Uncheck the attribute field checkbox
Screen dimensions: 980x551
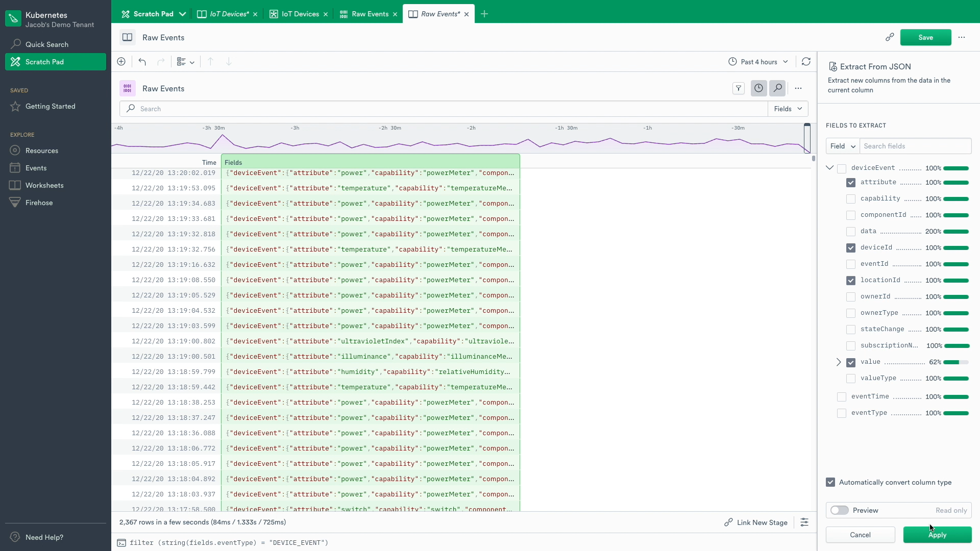tap(851, 183)
